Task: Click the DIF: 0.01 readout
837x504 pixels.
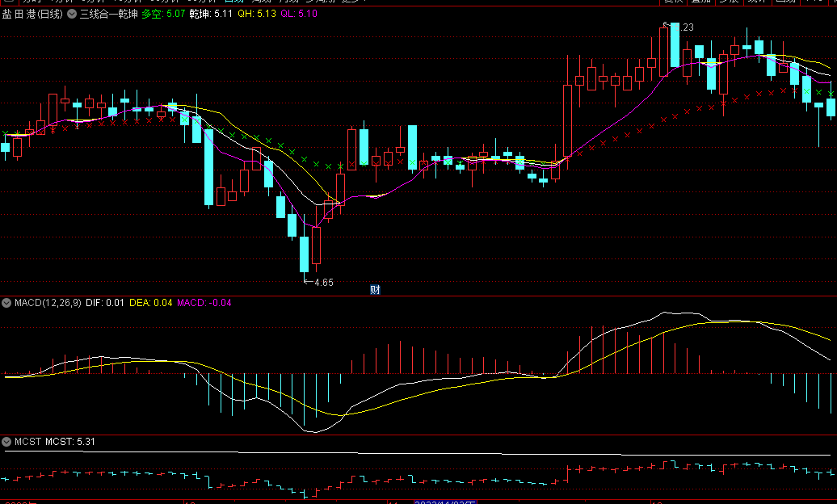Action: [x=105, y=303]
